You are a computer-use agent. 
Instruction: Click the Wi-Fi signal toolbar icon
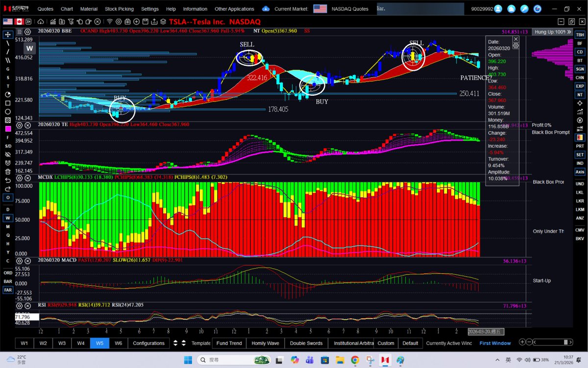coord(109,22)
